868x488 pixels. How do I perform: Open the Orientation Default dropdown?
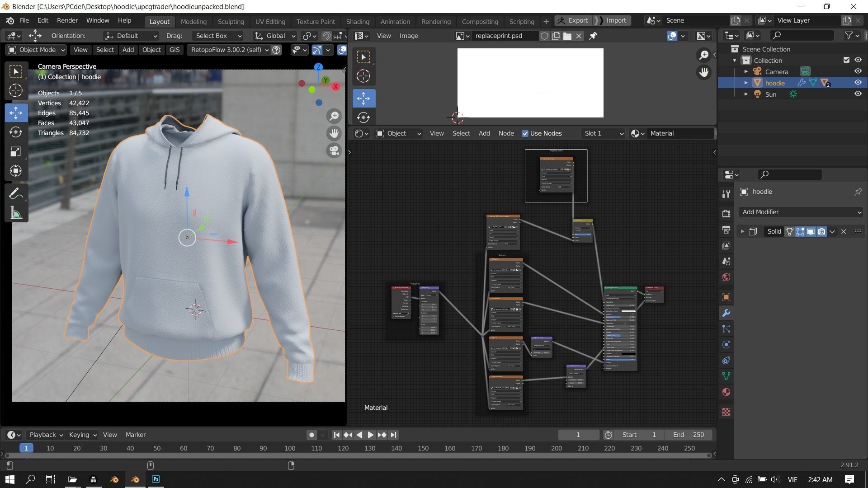131,36
